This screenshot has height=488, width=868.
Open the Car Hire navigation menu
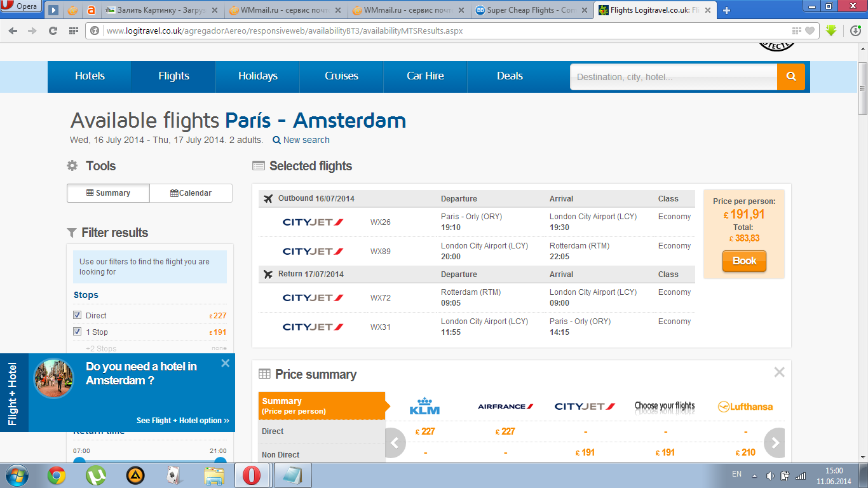[425, 76]
